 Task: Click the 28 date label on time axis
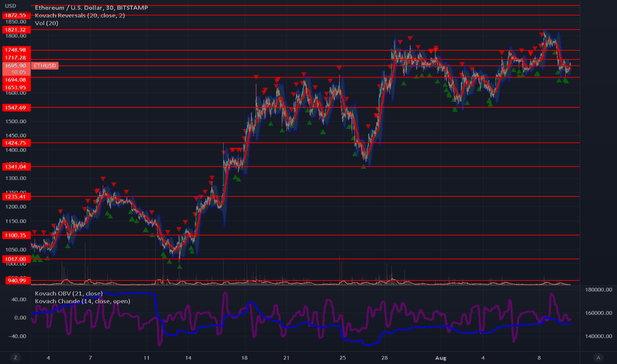[x=385, y=357]
